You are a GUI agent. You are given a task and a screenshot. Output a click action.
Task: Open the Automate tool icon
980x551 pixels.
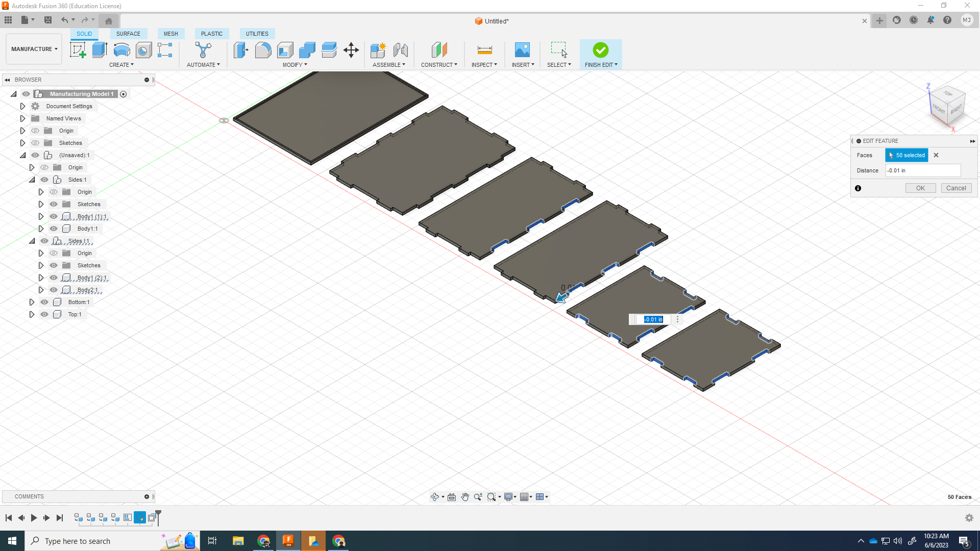(203, 50)
